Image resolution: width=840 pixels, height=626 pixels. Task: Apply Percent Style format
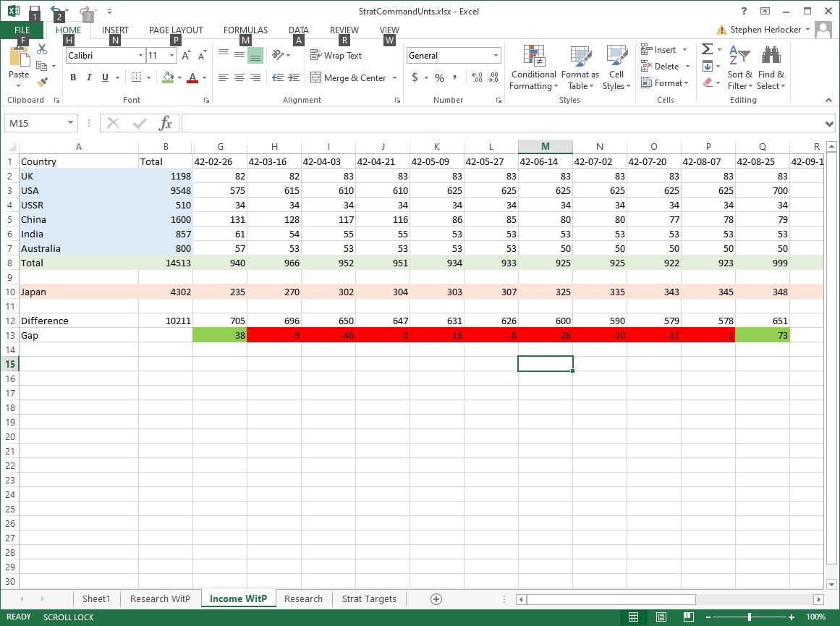pos(439,77)
